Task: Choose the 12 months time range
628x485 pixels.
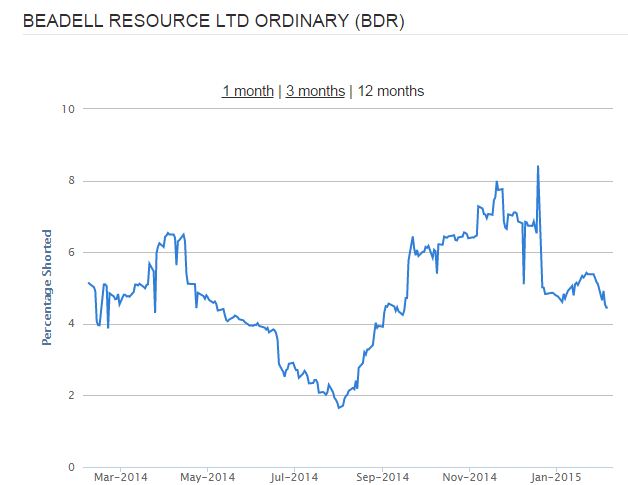Action: point(390,91)
